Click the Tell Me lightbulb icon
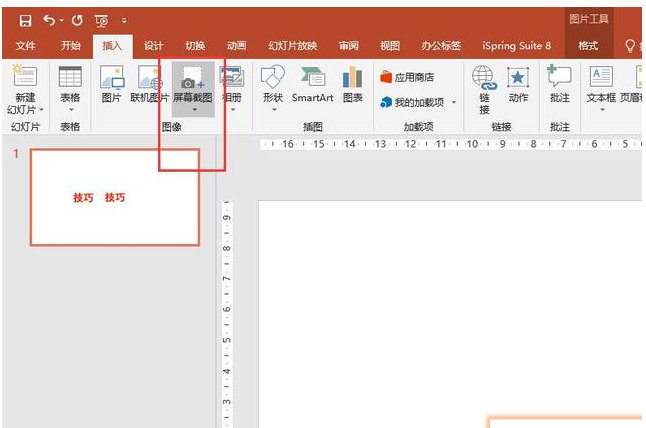 (630, 46)
